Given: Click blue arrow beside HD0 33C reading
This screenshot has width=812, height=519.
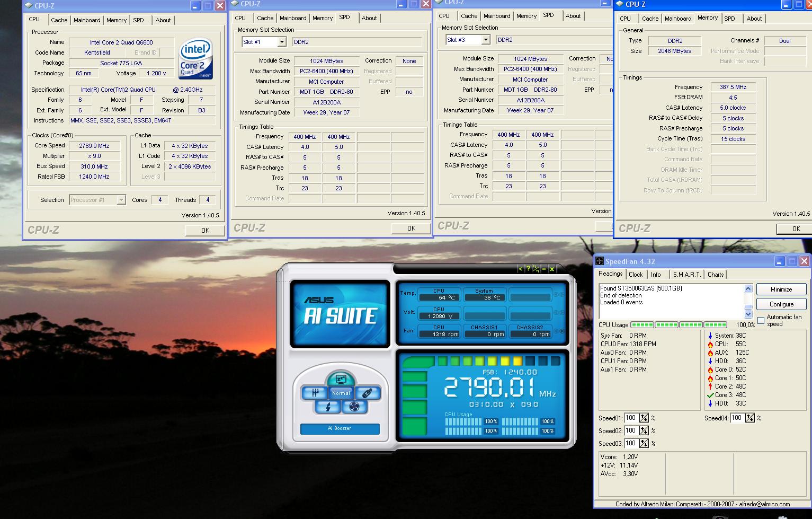Looking at the screenshot, I should coord(710,403).
